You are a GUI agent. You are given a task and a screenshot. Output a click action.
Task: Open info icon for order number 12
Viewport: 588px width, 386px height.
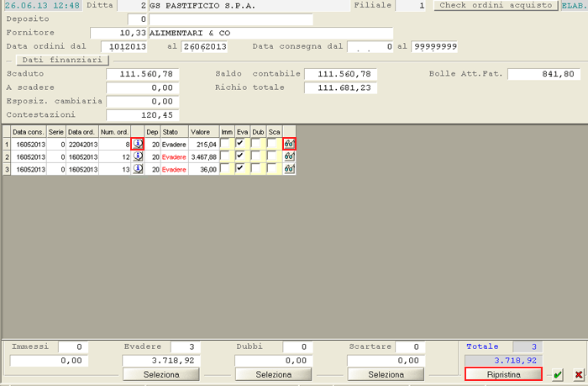(138, 156)
